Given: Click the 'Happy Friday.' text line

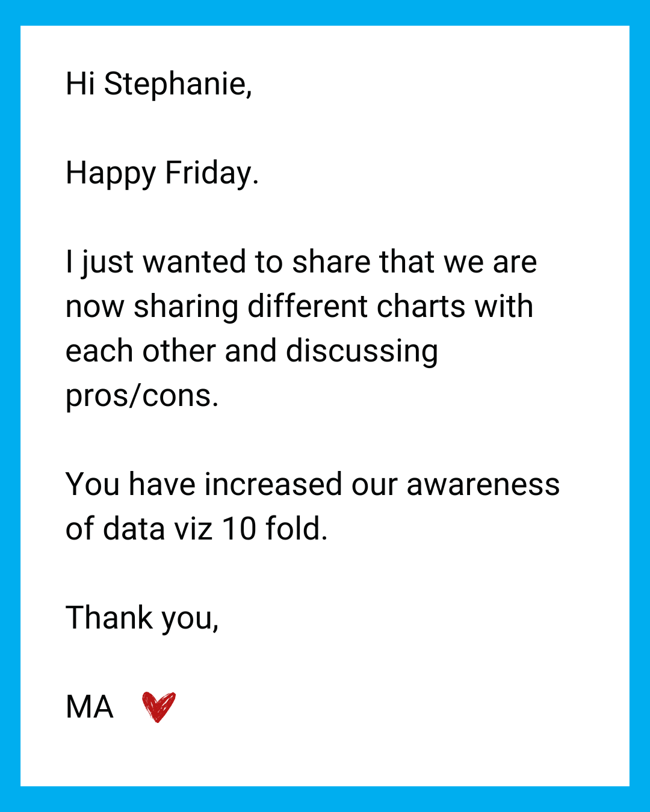Looking at the screenshot, I should (162, 174).
